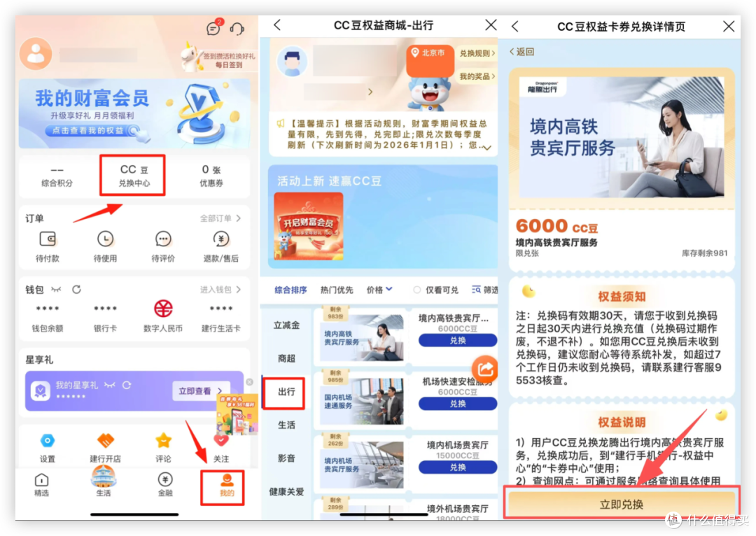The width and height of the screenshot is (756, 536).
Task: Open the 退款/售后 icon
Action: click(220, 239)
